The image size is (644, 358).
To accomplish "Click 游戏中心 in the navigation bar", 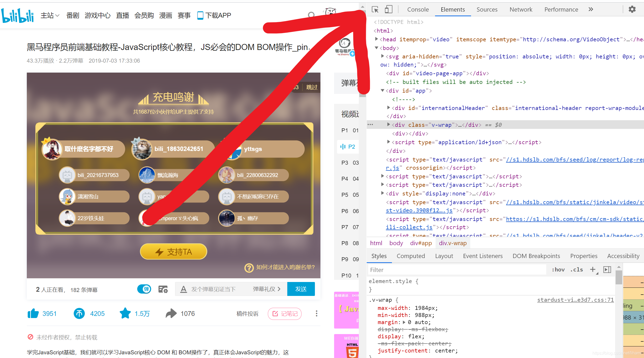I will point(98,16).
